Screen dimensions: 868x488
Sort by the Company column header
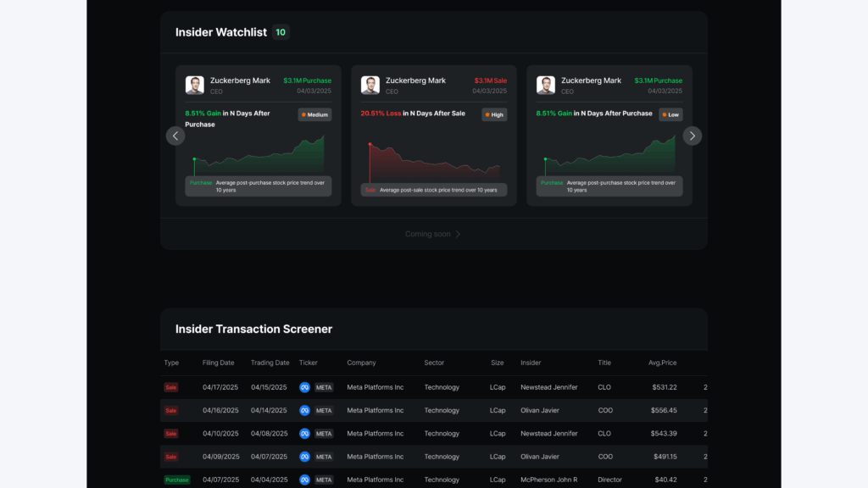361,363
